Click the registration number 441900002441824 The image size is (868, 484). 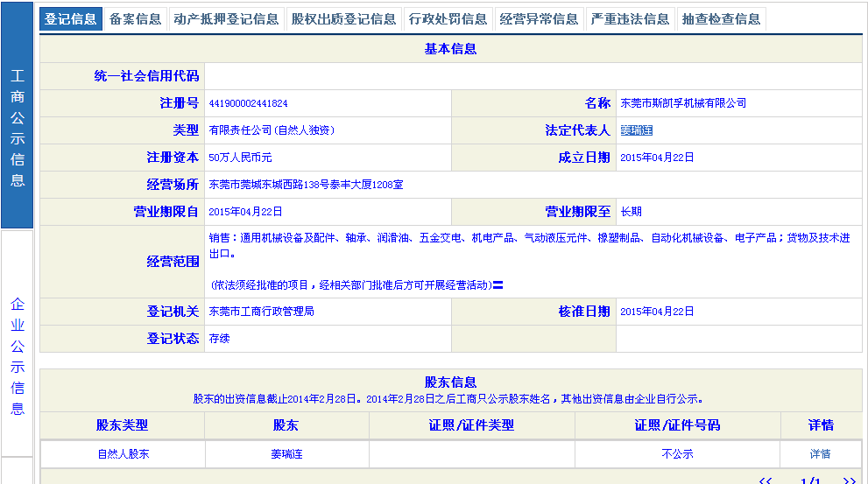pos(248,103)
